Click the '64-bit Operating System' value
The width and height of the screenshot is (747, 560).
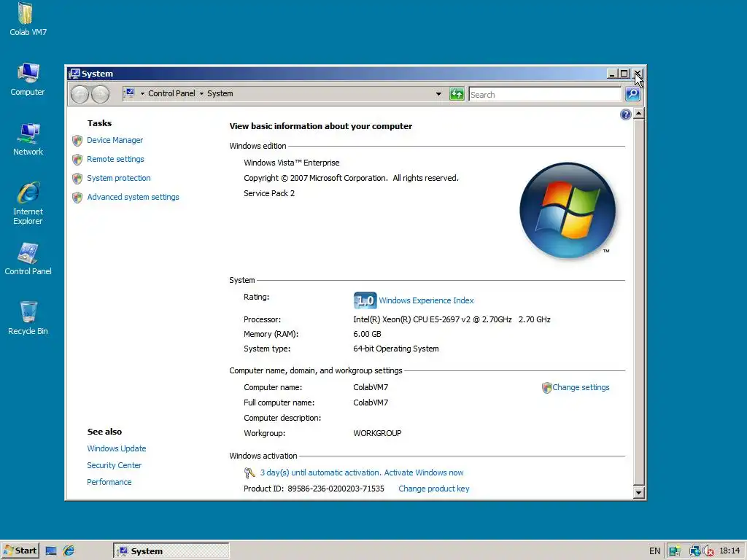(396, 349)
